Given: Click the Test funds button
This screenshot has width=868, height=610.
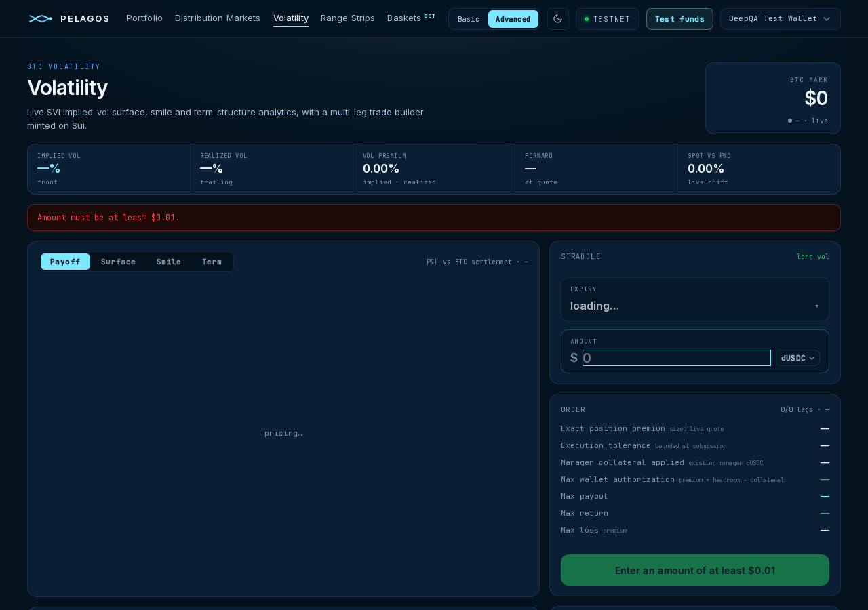Looking at the screenshot, I should [679, 19].
